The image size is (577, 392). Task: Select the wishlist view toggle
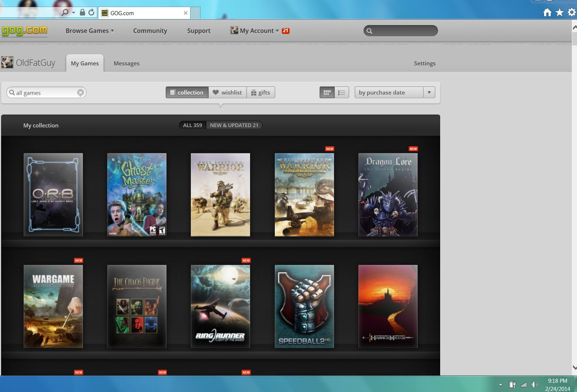(x=227, y=92)
